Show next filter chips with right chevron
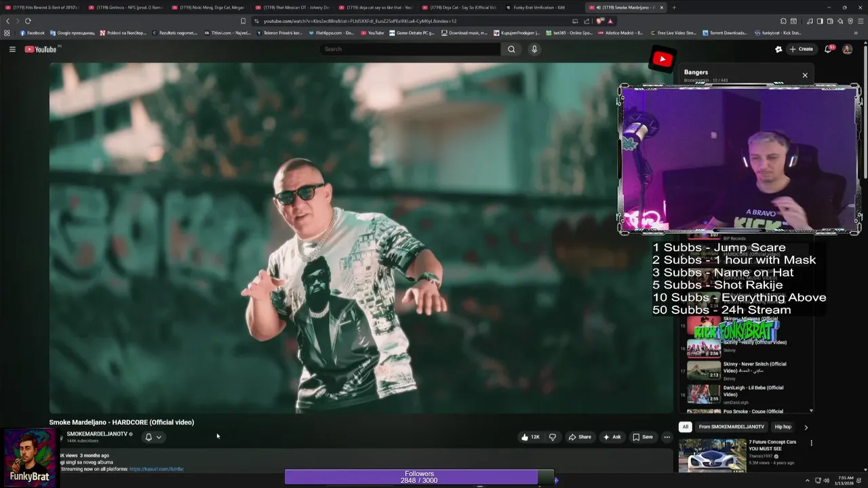The image size is (868, 488). tap(806, 427)
